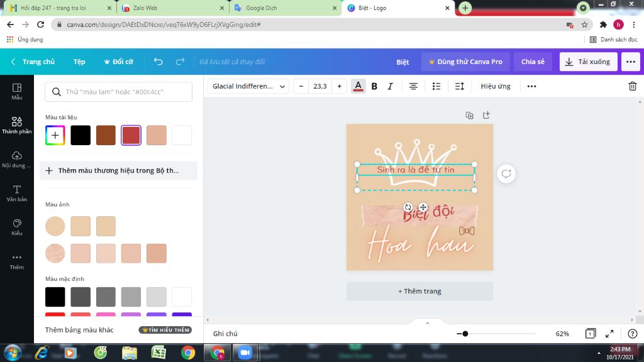Open line spacing options
Image resolution: width=644 pixels, height=362 pixels.
460,86
